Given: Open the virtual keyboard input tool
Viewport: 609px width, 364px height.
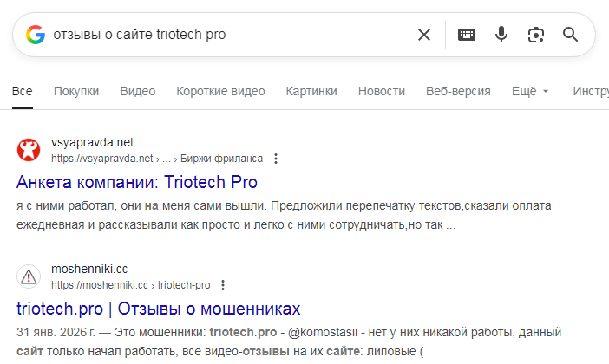Looking at the screenshot, I should (x=467, y=35).
